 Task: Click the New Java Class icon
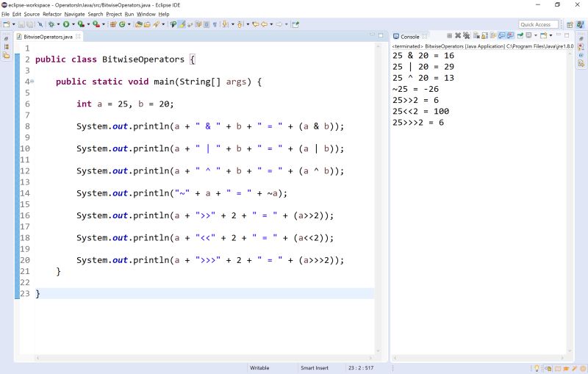coord(122,24)
